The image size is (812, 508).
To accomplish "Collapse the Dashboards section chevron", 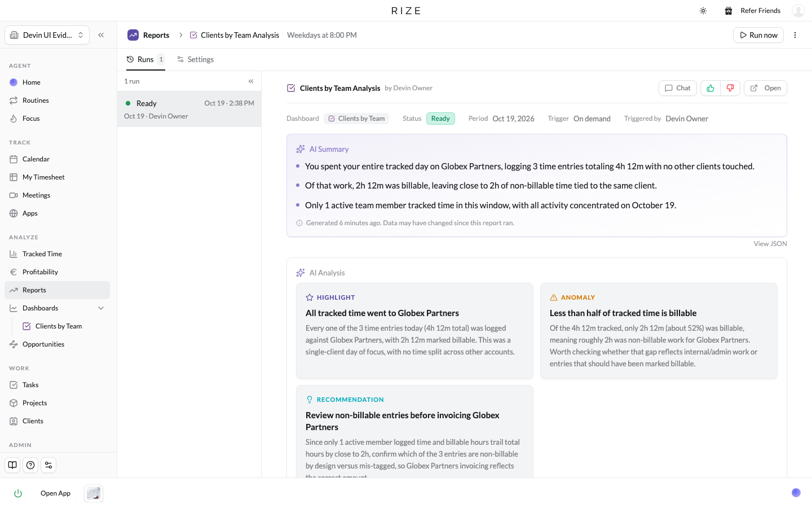I will (x=101, y=308).
